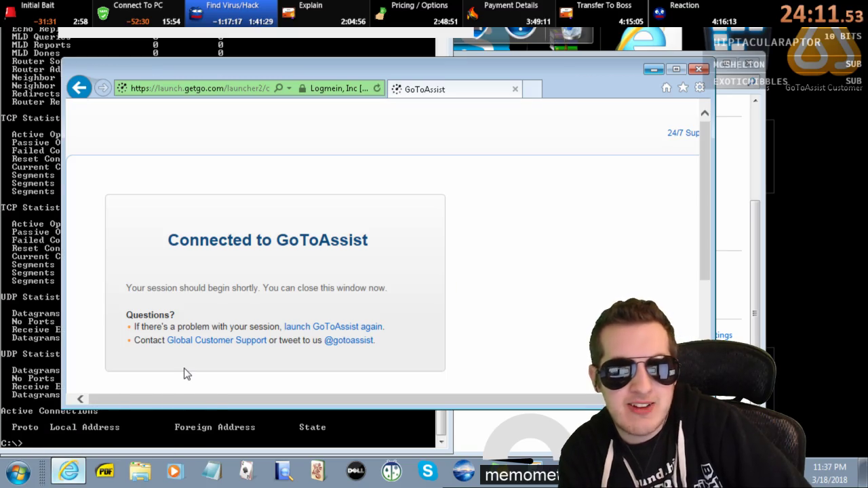Viewport: 868px width, 488px height.
Task: Open the Solitaire cards taskbar icon
Action: click(246, 471)
